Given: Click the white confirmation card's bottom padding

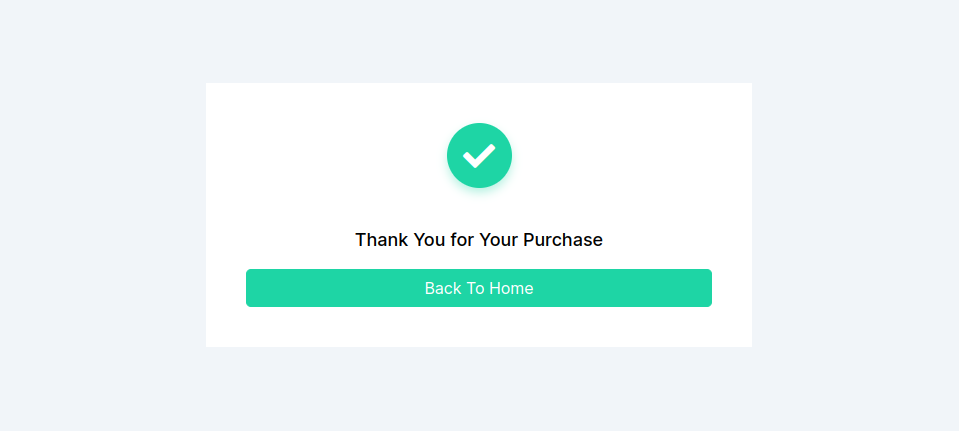Looking at the screenshot, I should click(x=479, y=327).
